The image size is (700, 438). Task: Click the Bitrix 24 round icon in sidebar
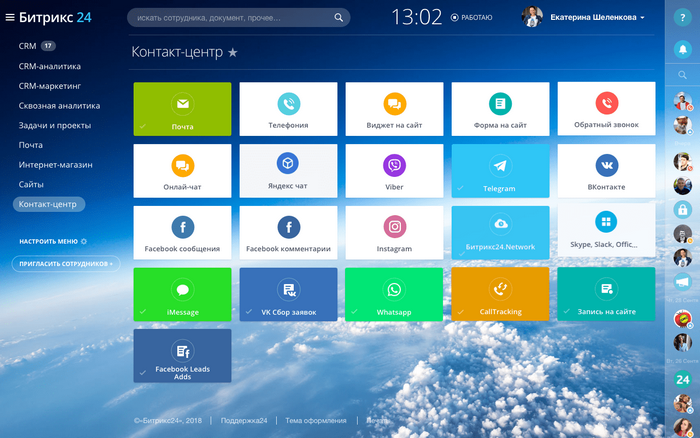(682, 380)
